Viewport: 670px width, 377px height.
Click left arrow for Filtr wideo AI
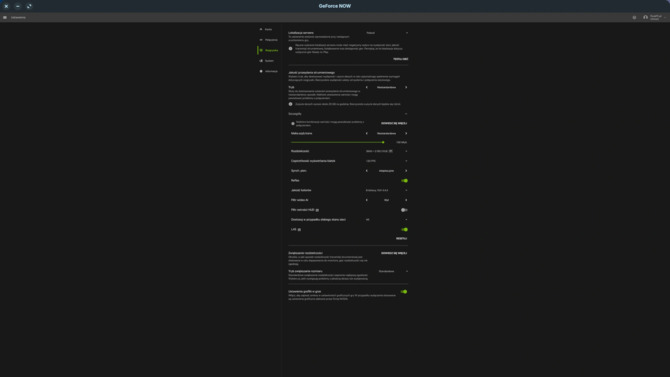point(367,200)
